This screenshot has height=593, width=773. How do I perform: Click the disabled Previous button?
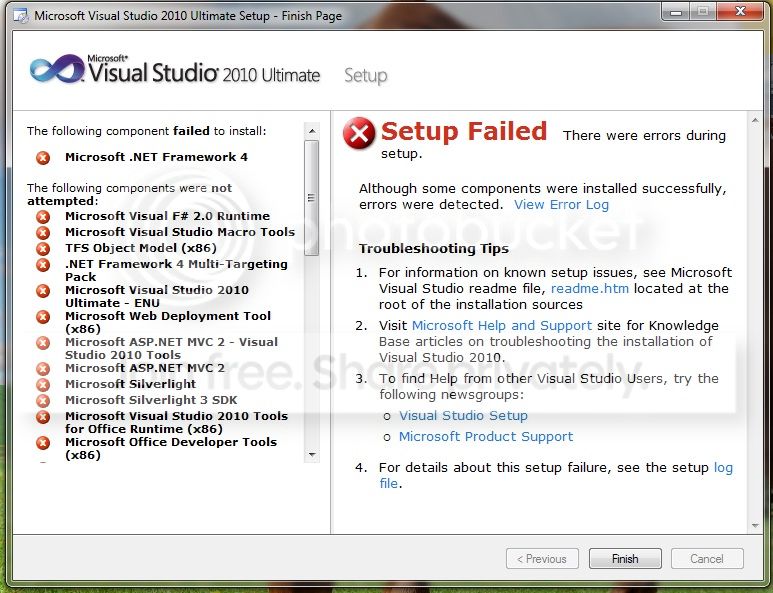coord(542,558)
